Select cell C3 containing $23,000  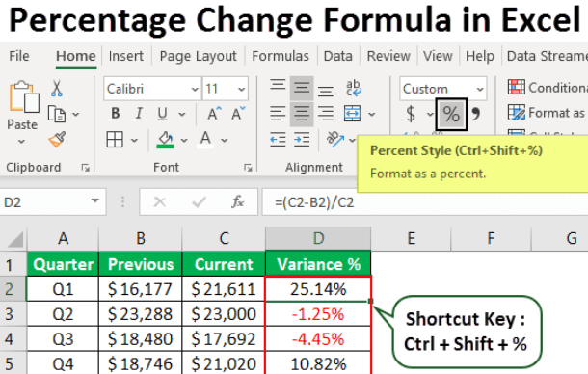click(224, 313)
